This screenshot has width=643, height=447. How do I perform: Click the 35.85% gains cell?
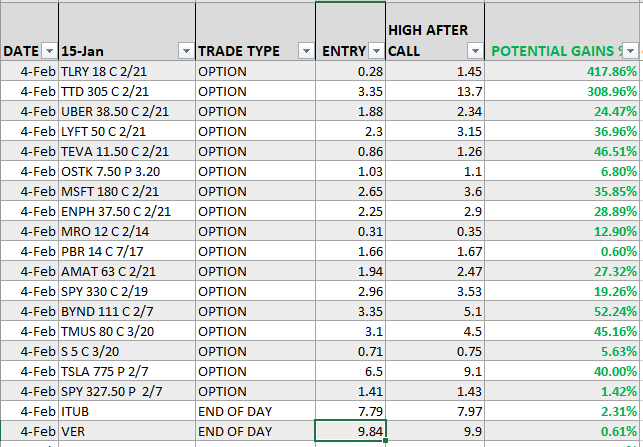coord(562,192)
